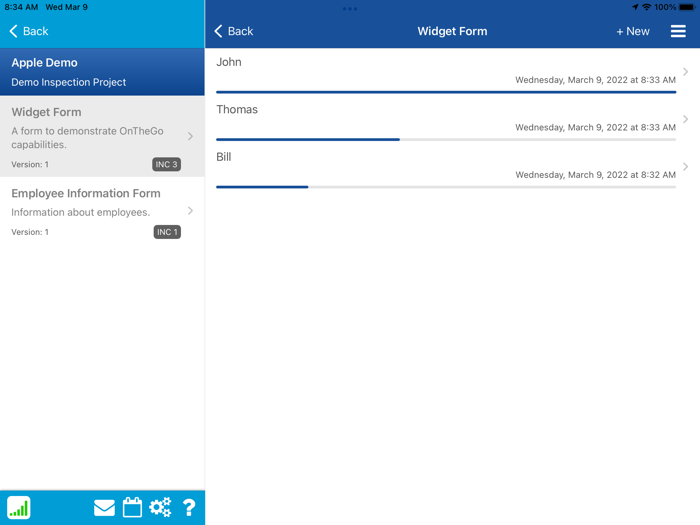
Task: Tap the location arrow status icon
Action: [x=635, y=7]
